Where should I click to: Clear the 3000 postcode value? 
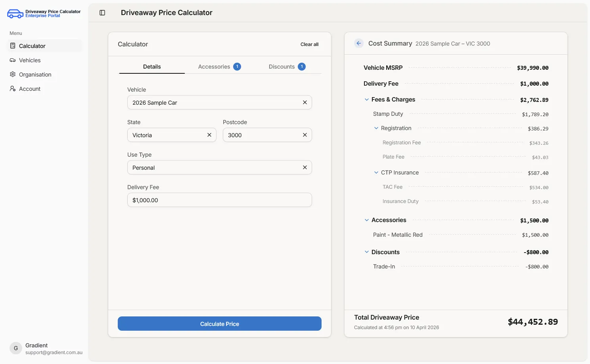tap(305, 135)
